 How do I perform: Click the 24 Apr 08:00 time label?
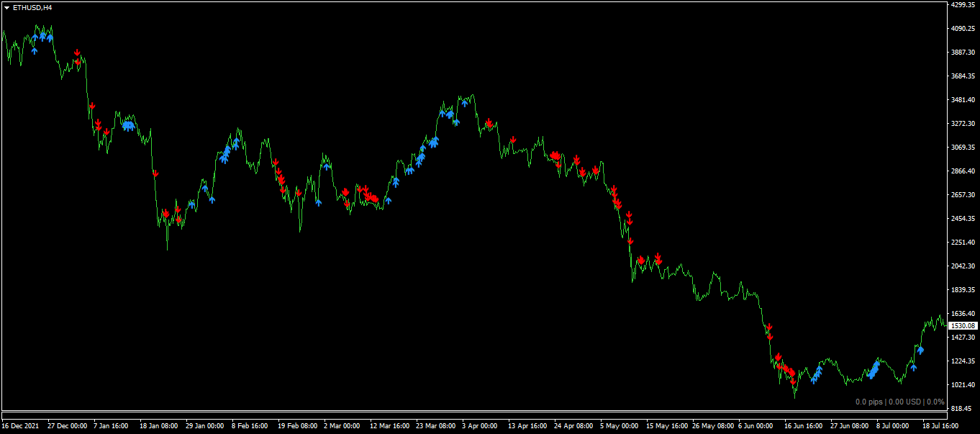point(573,426)
